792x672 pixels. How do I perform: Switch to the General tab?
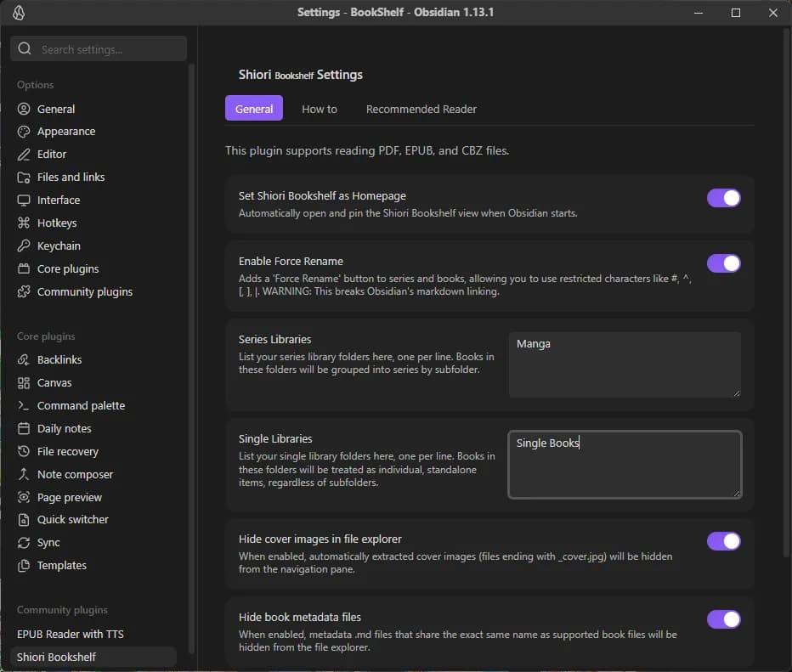253,109
